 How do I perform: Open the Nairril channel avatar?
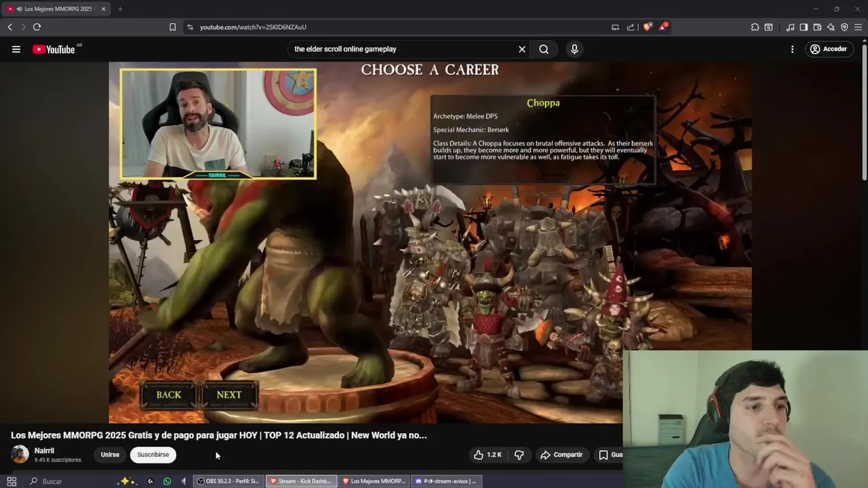coord(20,454)
